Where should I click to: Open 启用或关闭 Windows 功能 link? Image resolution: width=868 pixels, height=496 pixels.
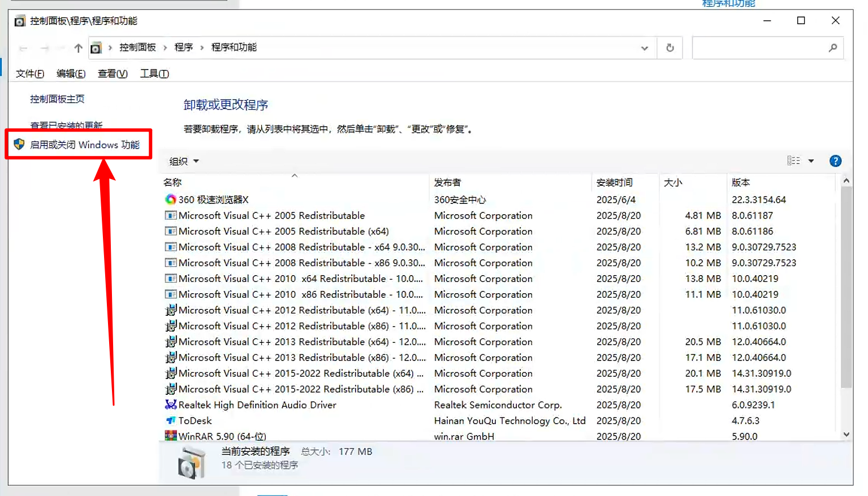[85, 145]
